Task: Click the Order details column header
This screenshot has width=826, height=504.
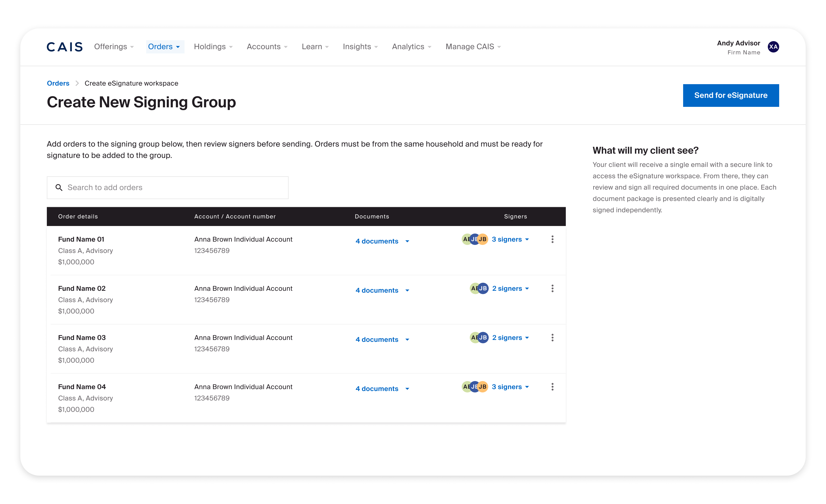Action: click(x=78, y=217)
